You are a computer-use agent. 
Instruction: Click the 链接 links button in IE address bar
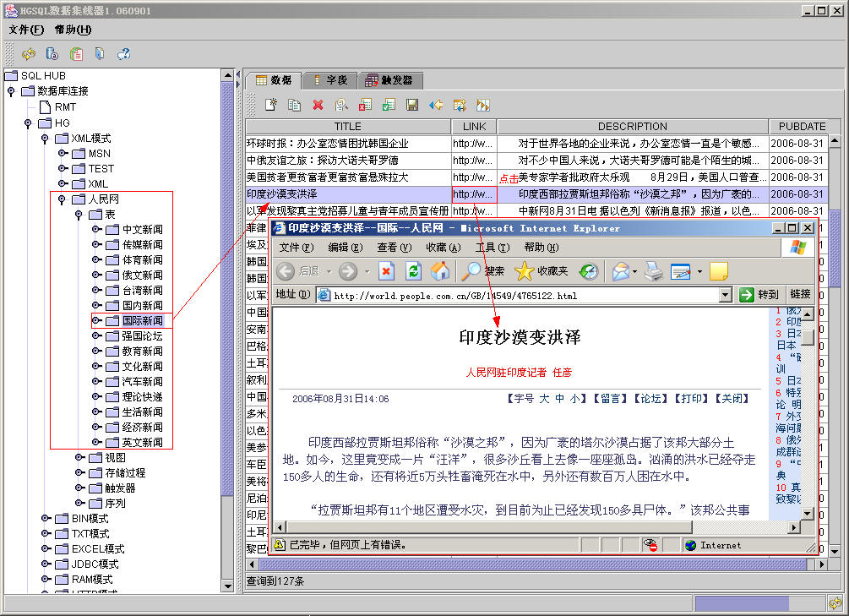coord(800,294)
